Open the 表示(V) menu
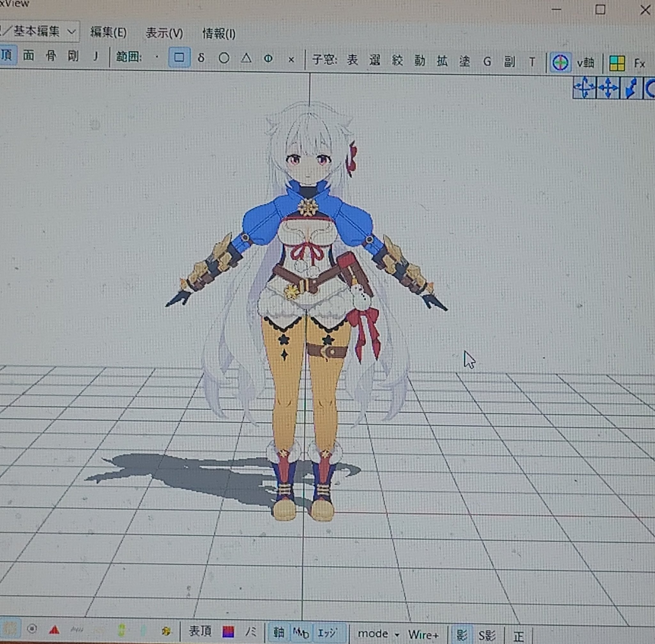 click(164, 33)
